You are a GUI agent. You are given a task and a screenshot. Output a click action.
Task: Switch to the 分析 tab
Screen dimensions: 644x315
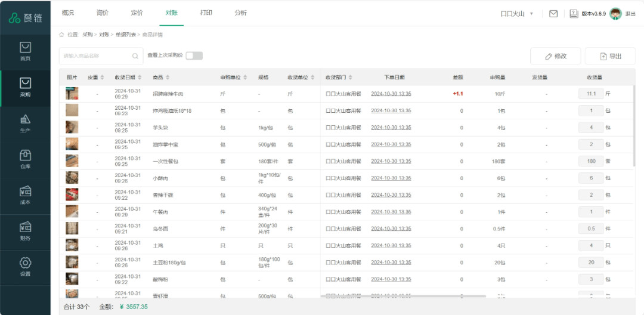(x=240, y=13)
